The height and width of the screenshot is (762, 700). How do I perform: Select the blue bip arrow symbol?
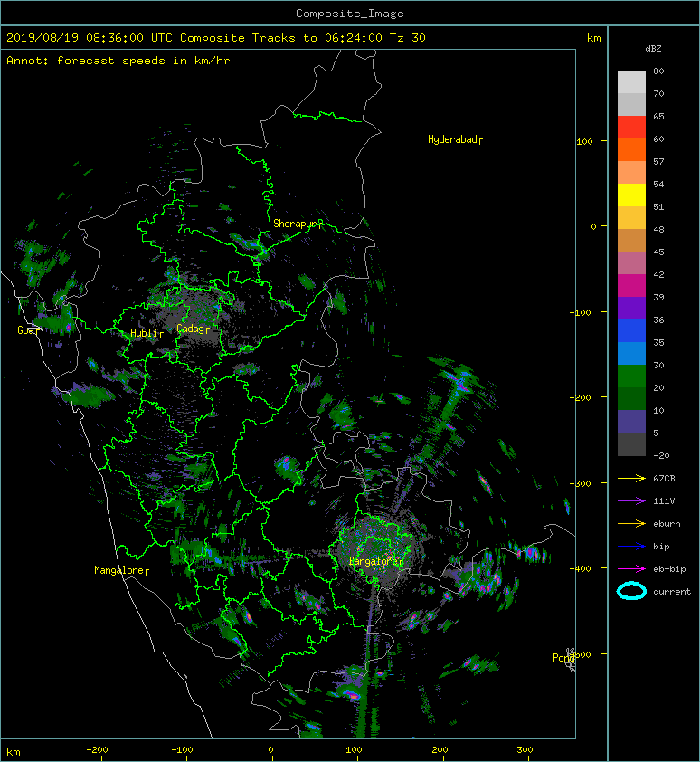tap(631, 547)
